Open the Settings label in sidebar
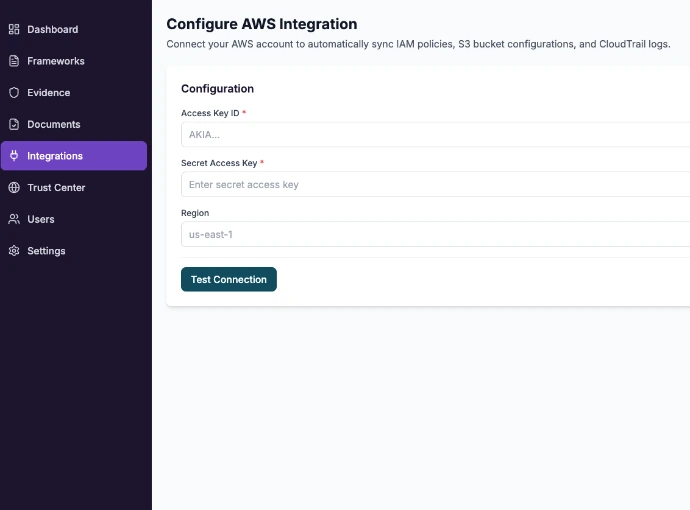This screenshot has width=690, height=510. coord(46,251)
